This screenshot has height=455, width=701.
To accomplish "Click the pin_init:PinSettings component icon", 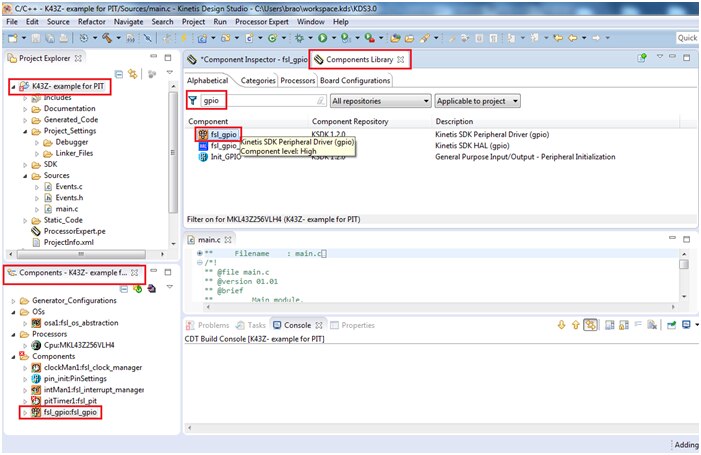I will 37,377.
